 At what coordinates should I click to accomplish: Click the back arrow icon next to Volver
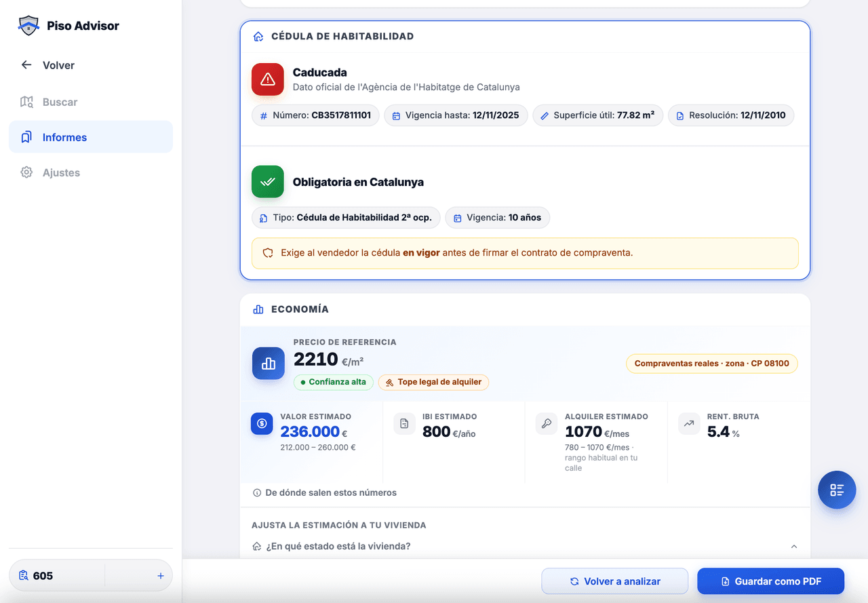tap(26, 65)
